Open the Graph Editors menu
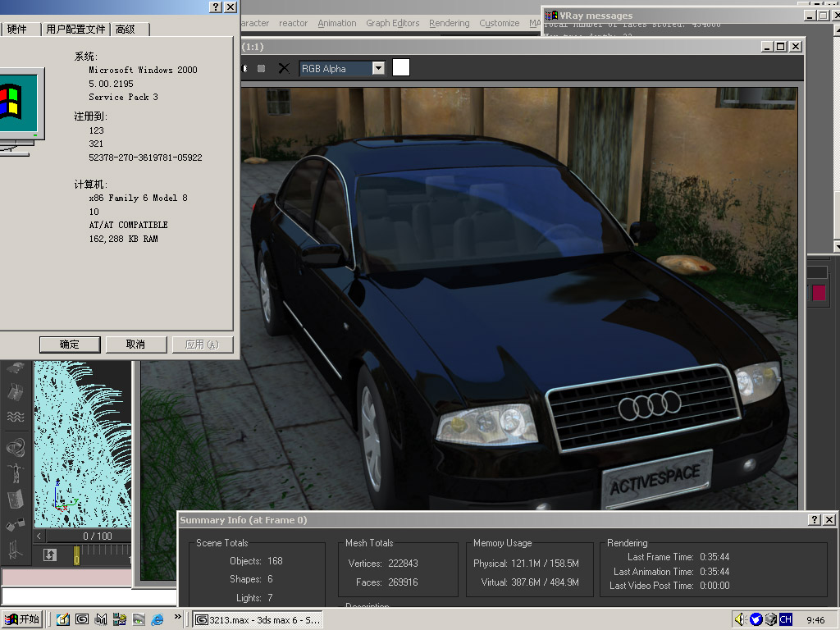The width and height of the screenshot is (840, 630). click(393, 23)
